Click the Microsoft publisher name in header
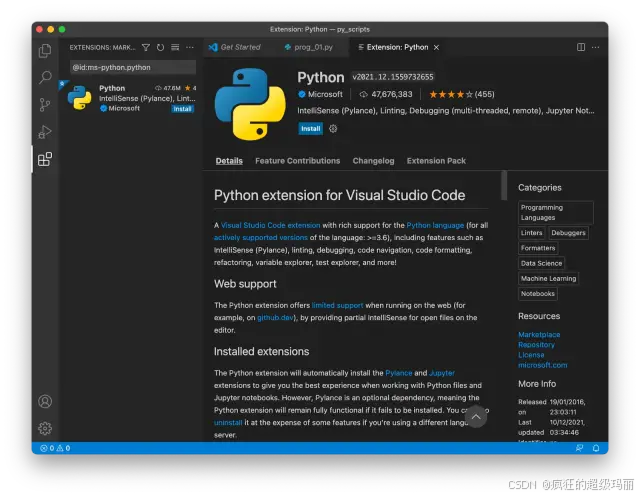This screenshot has height=496, width=640. pyautogui.click(x=325, y=94)
